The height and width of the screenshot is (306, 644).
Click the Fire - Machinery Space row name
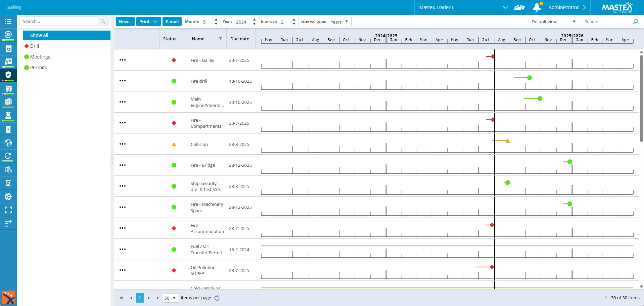pyautogui.click(x=207, y=207)
